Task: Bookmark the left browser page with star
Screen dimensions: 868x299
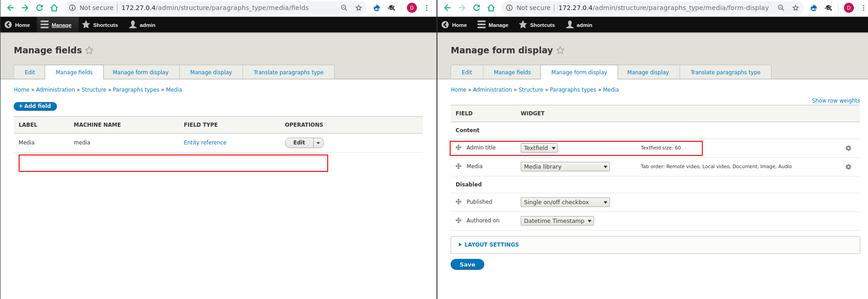Action: click(359, 8)
